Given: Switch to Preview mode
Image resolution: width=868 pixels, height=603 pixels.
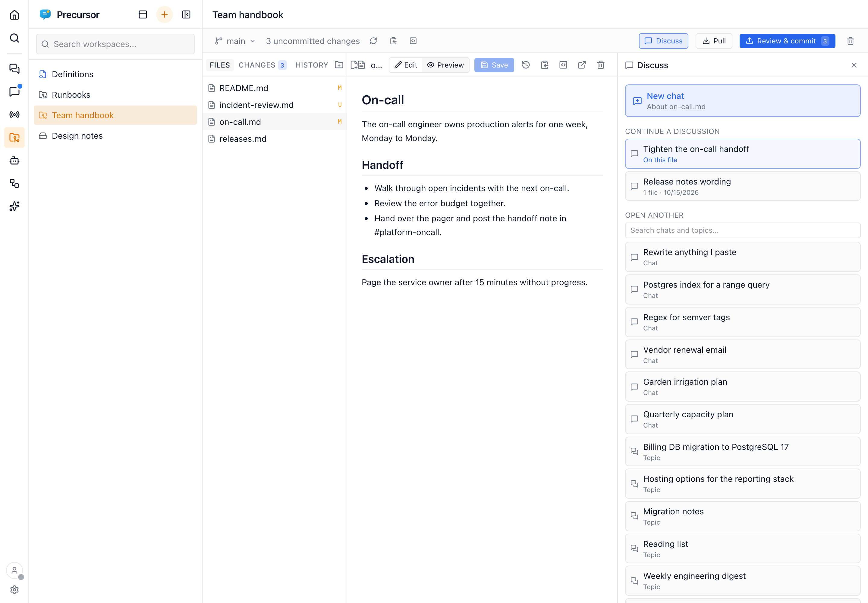Looking at the screenshot, I should pos(445,65).
